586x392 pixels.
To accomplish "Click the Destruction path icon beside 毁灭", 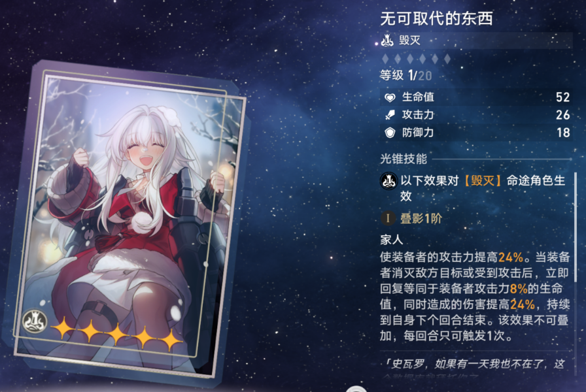I will (x=387, y=40).
